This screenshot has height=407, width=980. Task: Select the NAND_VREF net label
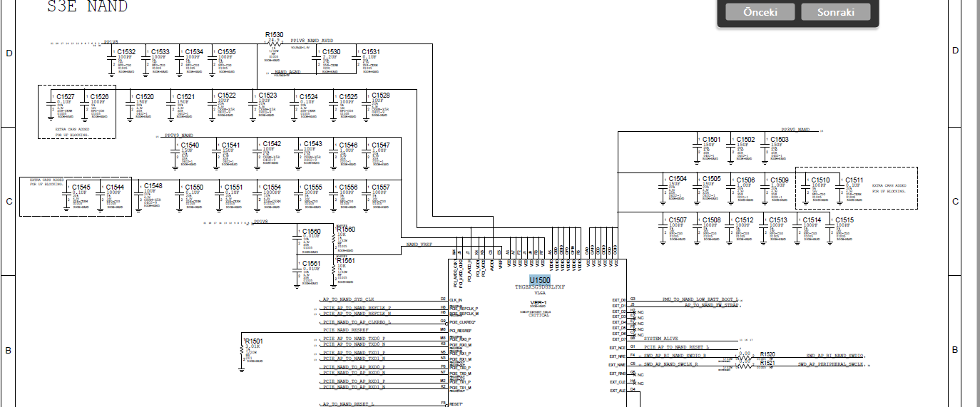419,244
